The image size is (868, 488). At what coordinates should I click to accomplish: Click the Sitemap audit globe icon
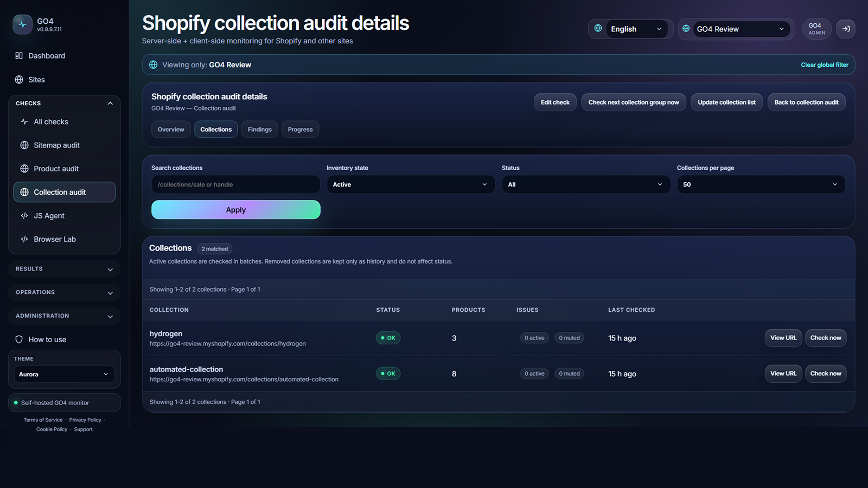[x=24, y=145]
